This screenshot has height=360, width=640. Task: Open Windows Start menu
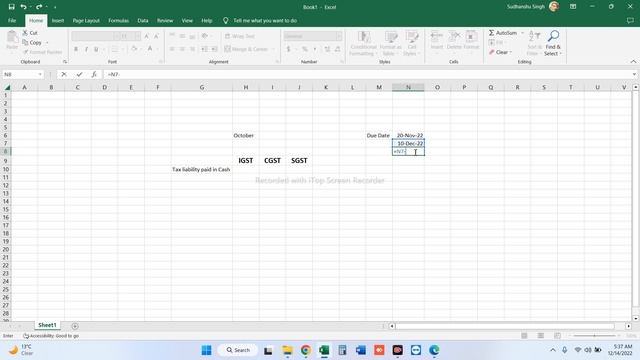pos(207,350)
